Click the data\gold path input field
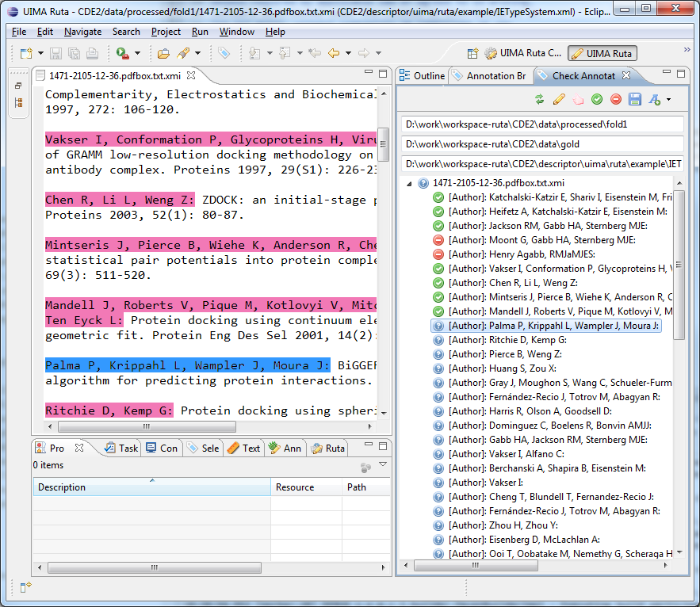 coord(541,144)
